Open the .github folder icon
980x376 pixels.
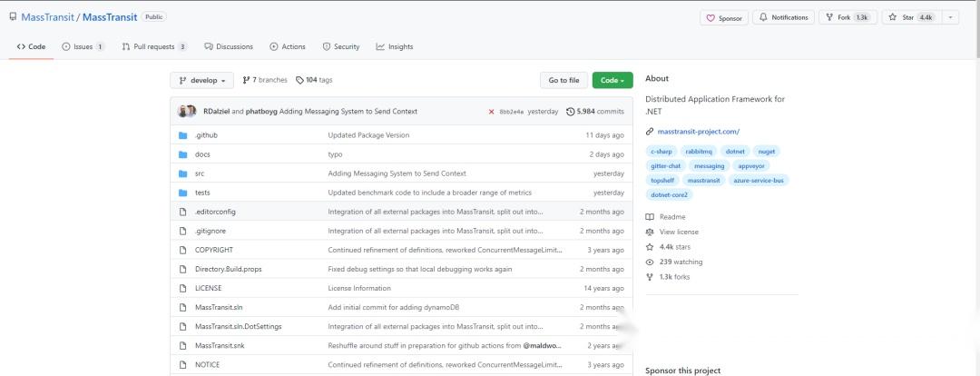point(183,135)
